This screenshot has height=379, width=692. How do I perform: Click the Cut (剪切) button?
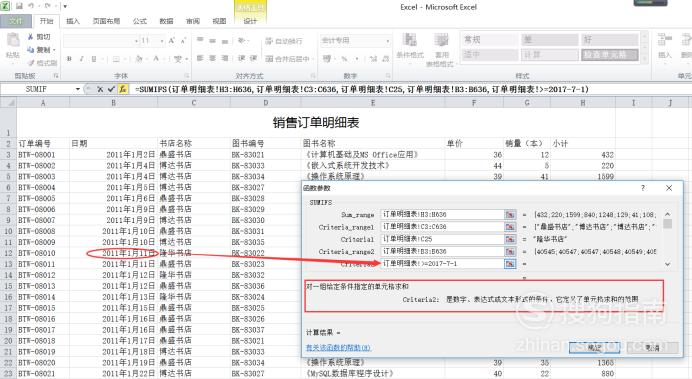click(39, 37)
